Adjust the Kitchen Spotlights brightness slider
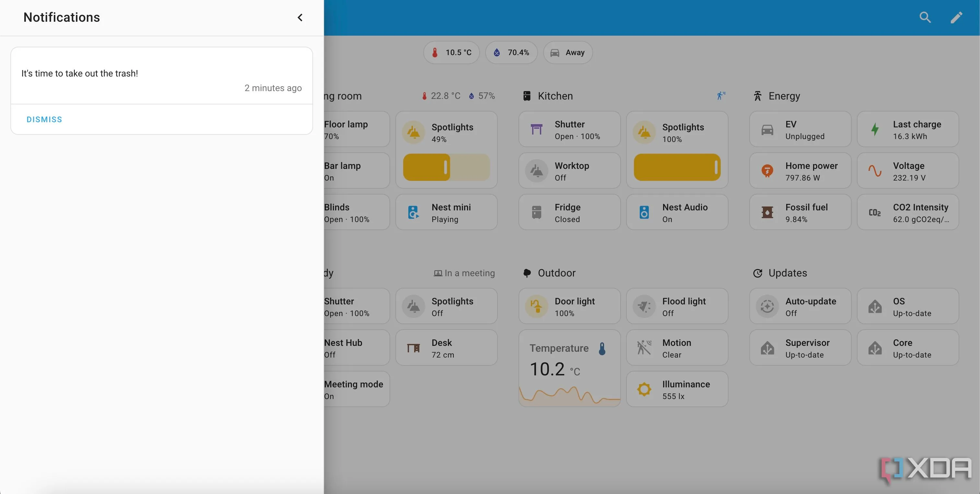Image resolution: width=980 pixels, height=494 pixels. [677, 168]
